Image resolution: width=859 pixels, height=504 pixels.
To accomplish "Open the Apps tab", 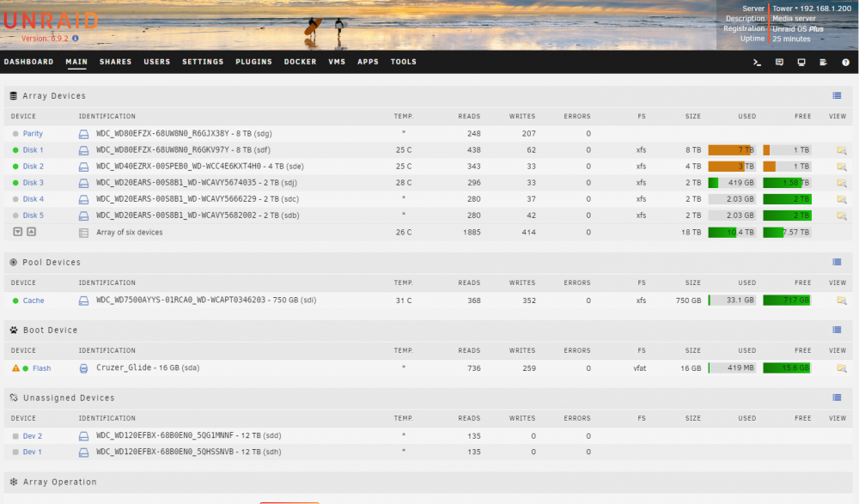I will pyautogui.click(x=369, y=62).
